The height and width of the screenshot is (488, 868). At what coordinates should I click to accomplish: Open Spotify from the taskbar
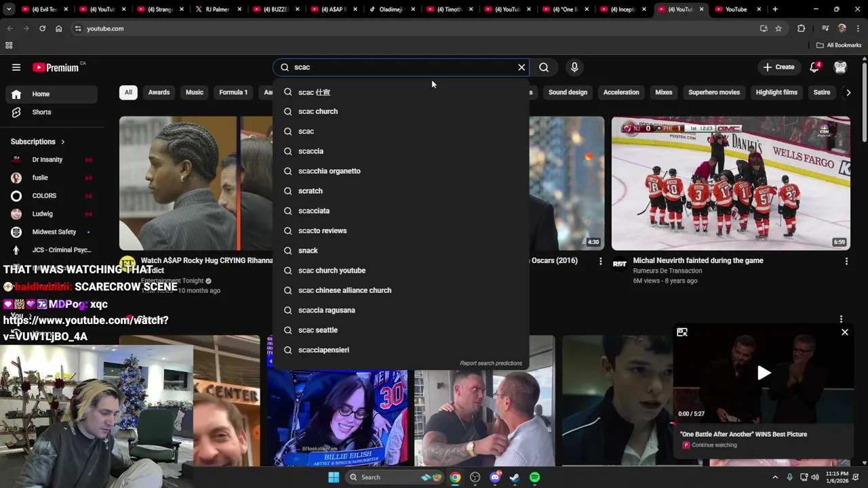click(x=534, y=477)
